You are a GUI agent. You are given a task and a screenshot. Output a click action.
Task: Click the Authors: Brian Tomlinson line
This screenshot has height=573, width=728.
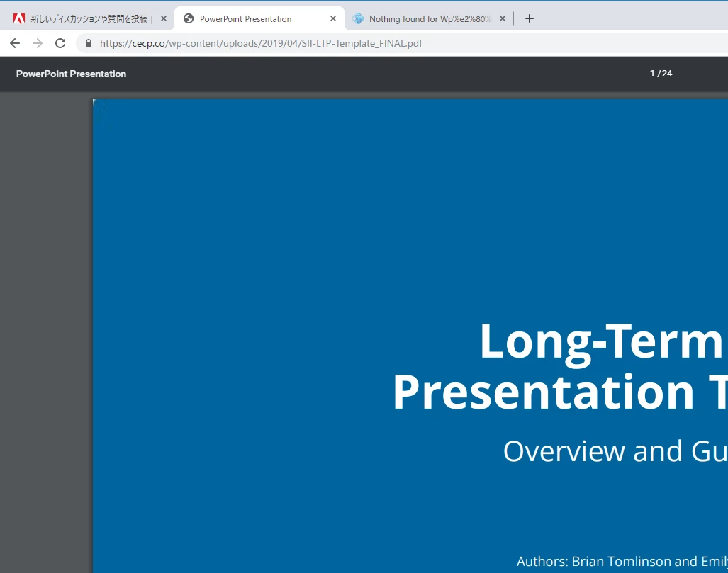coord(622,561)
